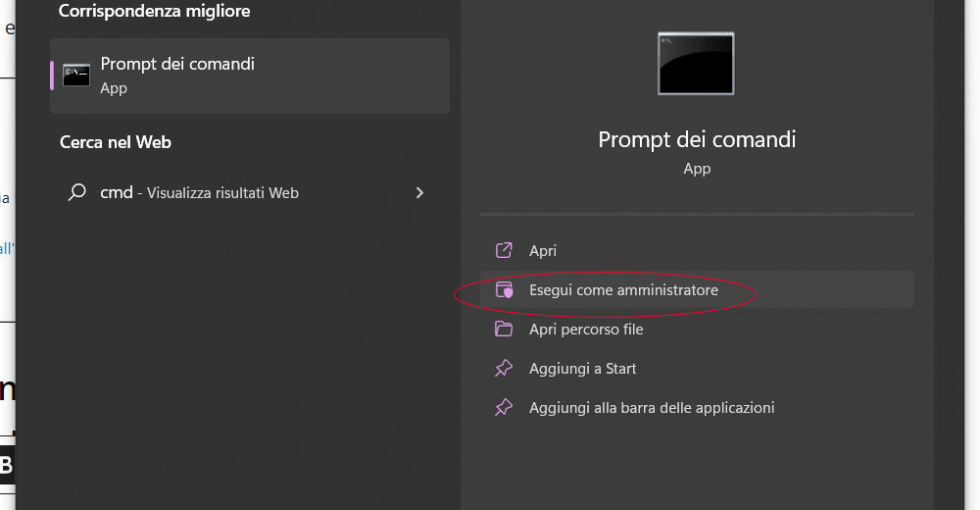
Task: Click the folder icon for Apri percorso file
Action: point(504,330)
